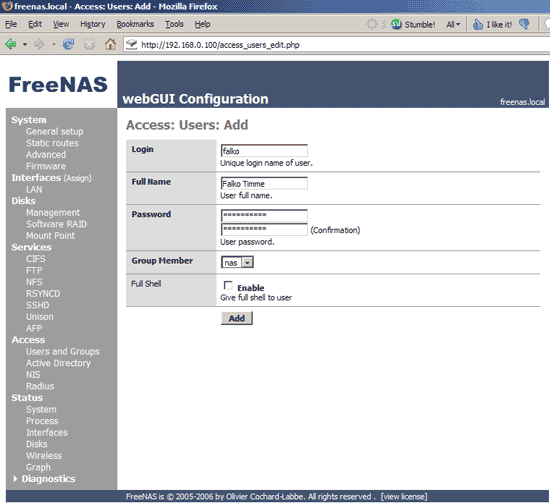Go to the Home page icon

(110, 44)
